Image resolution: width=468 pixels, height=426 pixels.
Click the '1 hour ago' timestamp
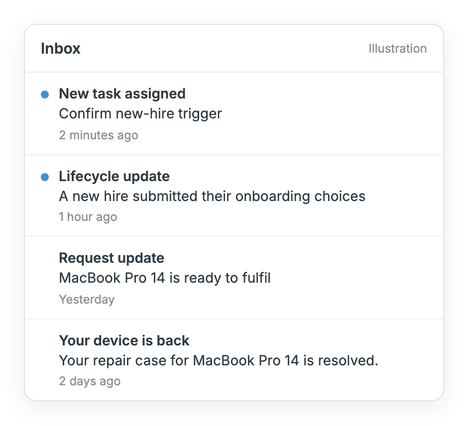point(88,217)
